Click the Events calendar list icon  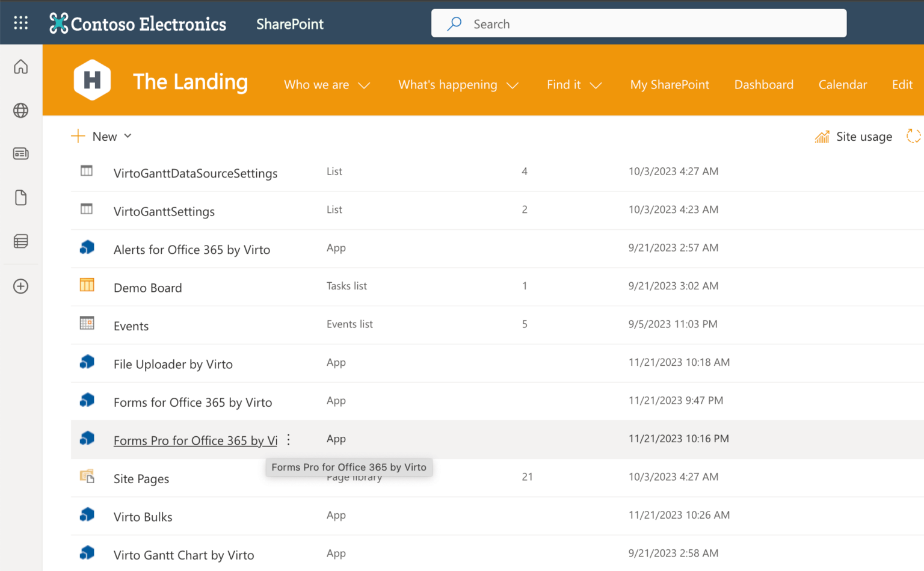pos(87,323)
